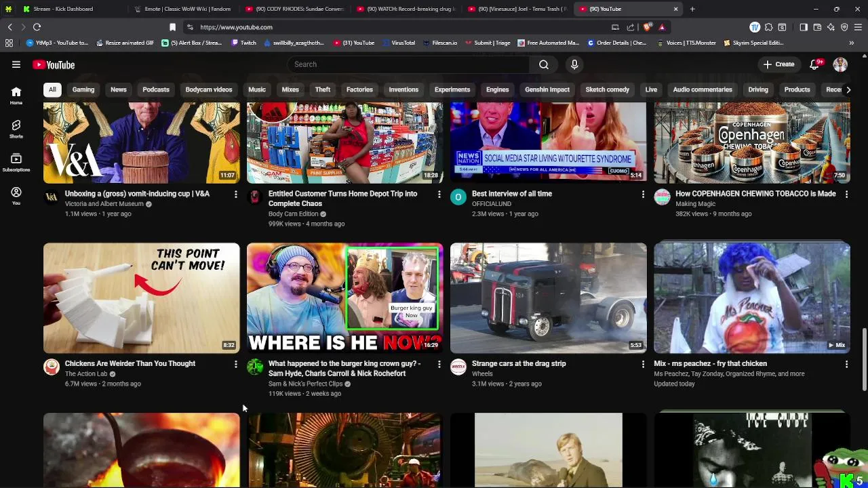Select the Bodycam videos chip
The image size is (868, 488).
[209, 89]
